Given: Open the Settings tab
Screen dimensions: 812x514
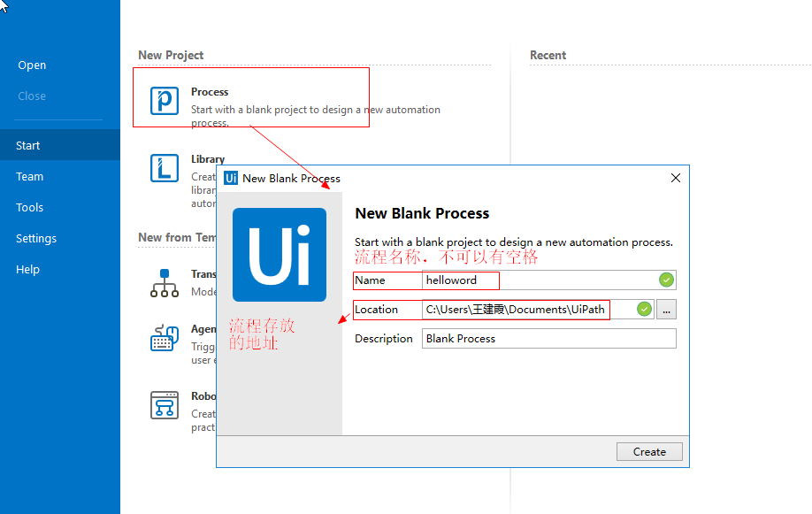Looking at the screenshot, I should [x=36, y=239].
